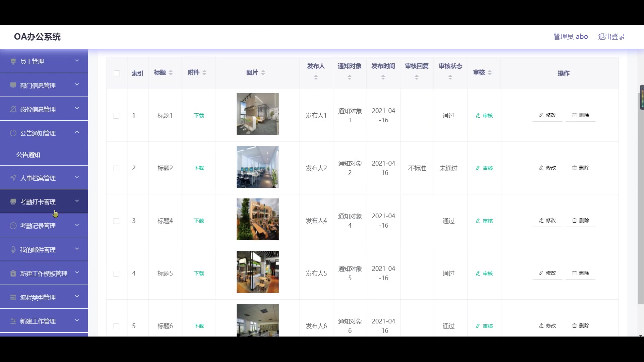This screenshot has height=362, width=644.
Task: Select the checkbox for row 标题5
Action: pyautogui.click(x=116, y=274)
